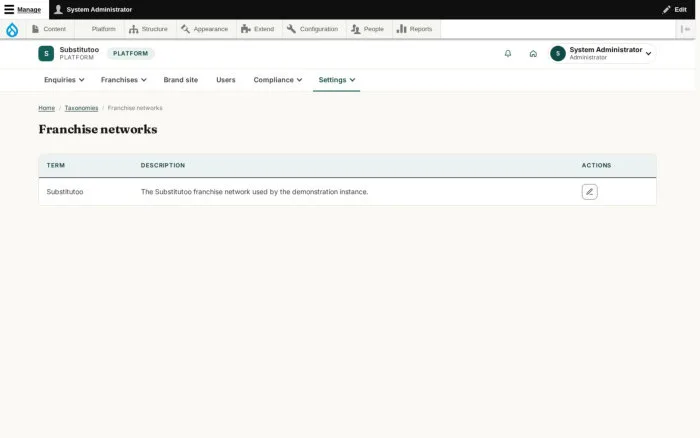The height and width of the screenshot is (438, 700).
Task: Click the home icon in header
Action: [x=533, y=54]
